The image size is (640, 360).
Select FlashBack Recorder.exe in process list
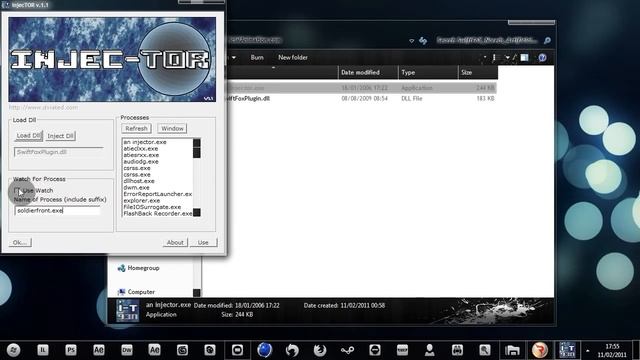pos(158,213)
